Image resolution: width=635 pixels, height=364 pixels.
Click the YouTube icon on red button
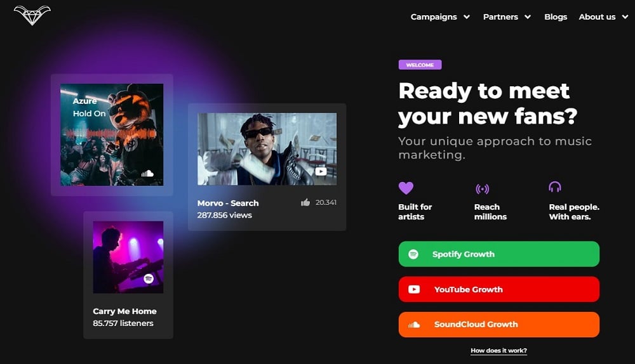click(414, 289)
